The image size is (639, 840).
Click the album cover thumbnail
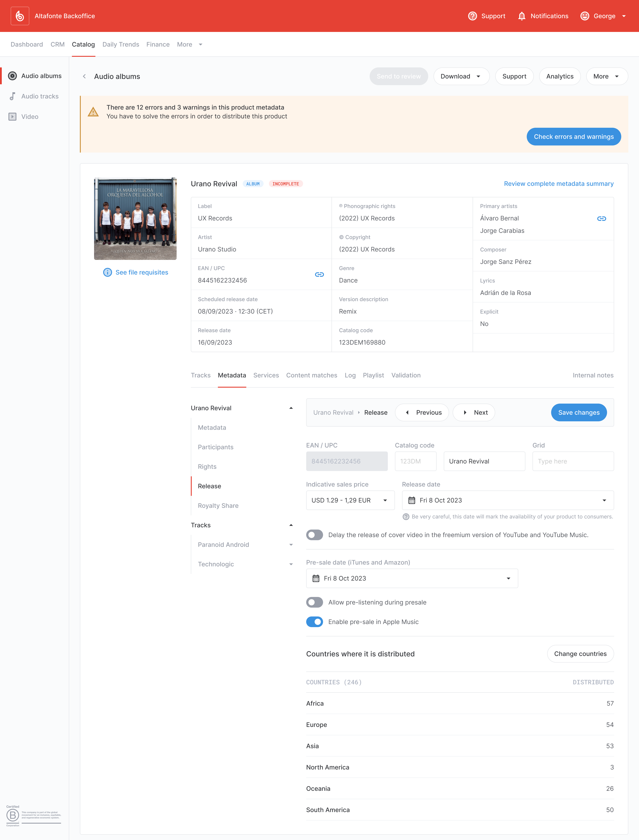[135, 219]
